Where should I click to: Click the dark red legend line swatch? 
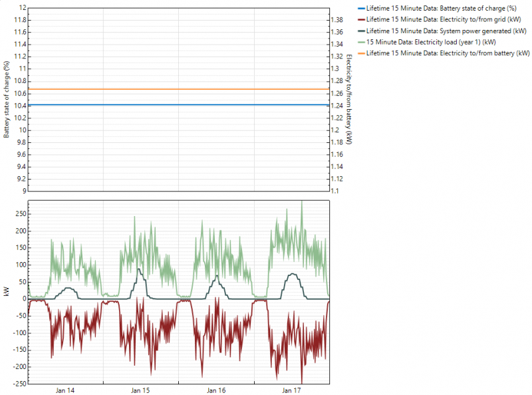click(x=357, y=20)
